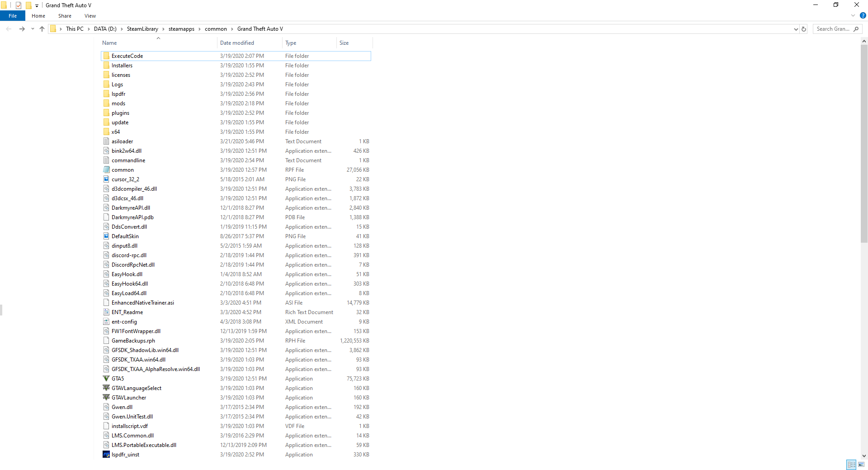This screenshot has width=868, height=470.
Task: Select the x64 folder name
Action: (x=116, y=132)
